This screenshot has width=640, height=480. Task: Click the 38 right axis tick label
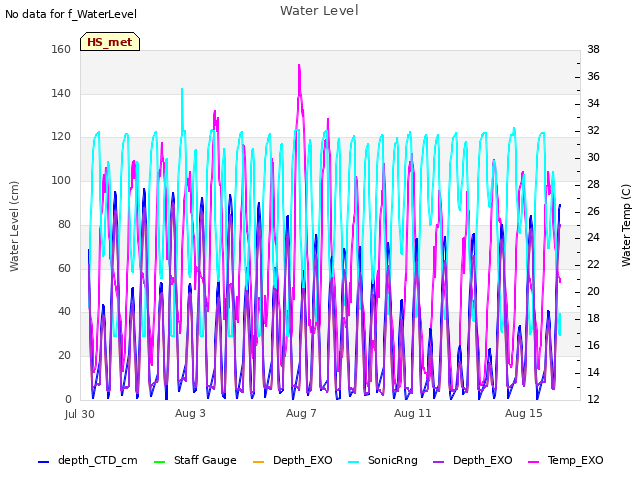[x=593, y=49]
